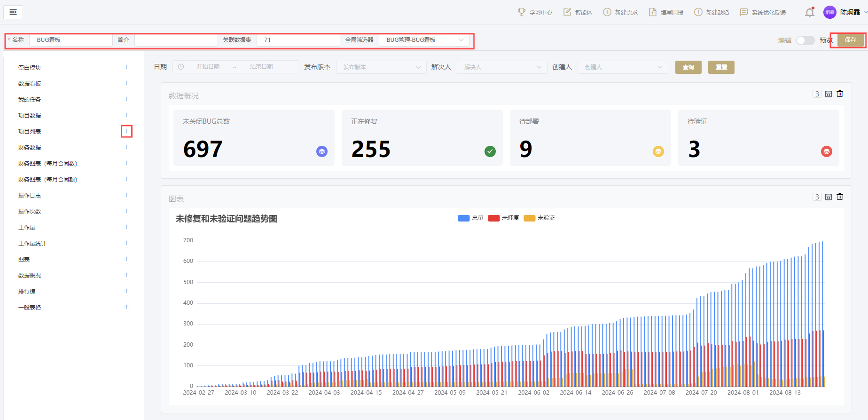The height and width of the screenshot is (420, 868).
Task: Click the document icon for 填写周报
Action: (653, 12)
